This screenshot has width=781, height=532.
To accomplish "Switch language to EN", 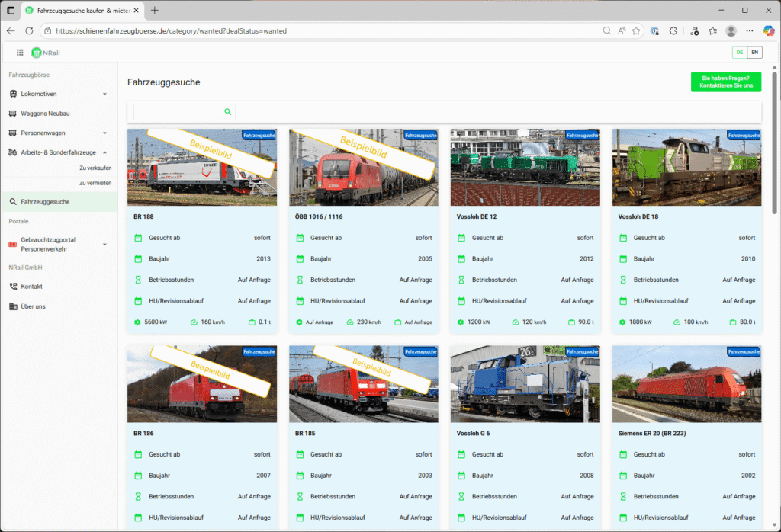I will 754,53.
